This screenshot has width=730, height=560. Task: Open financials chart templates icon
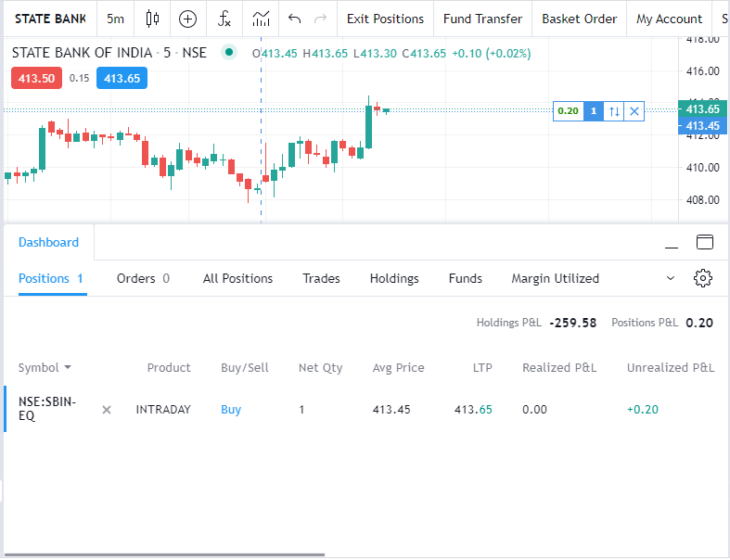click(x=261, y=19)
